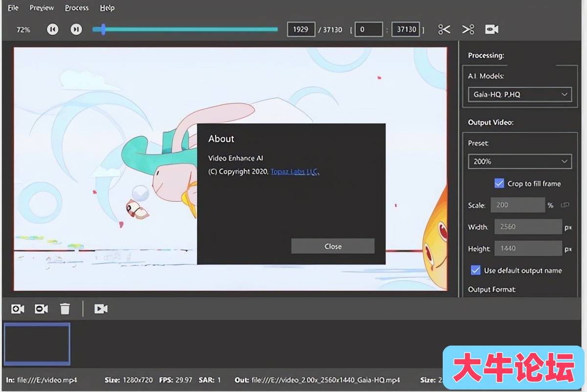Click the aspect ratio link icon beside Scale

tap(565, 205)
